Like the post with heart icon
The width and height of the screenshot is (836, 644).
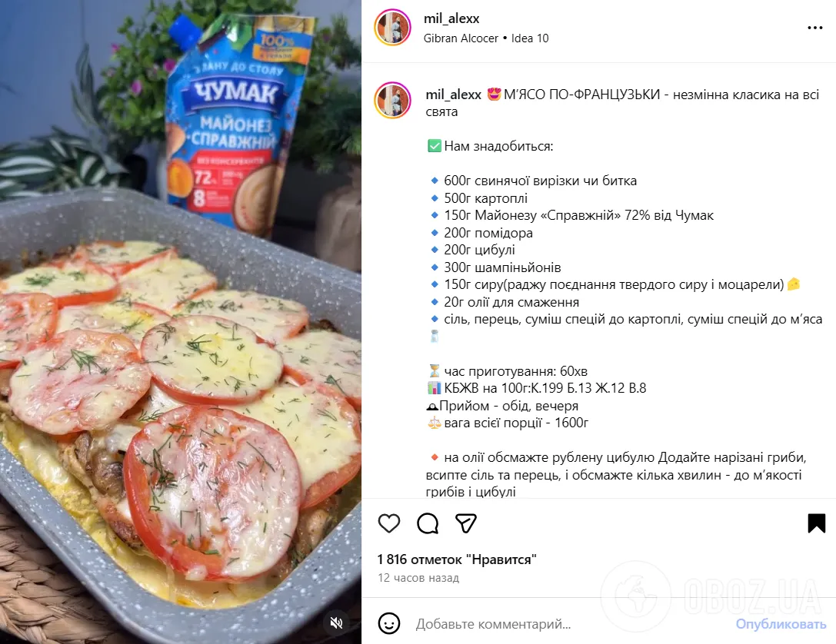coord(388,523)
